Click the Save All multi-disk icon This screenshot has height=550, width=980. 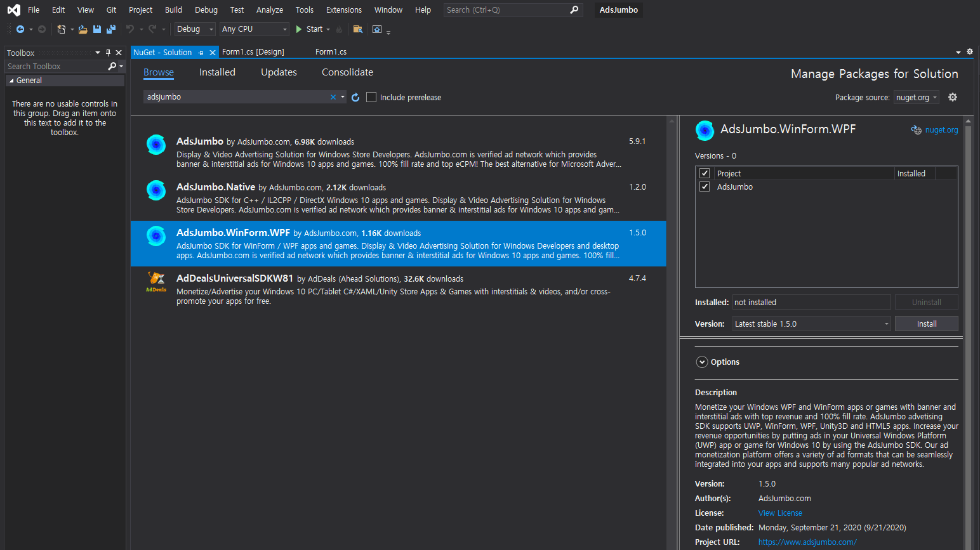(111, 29)
